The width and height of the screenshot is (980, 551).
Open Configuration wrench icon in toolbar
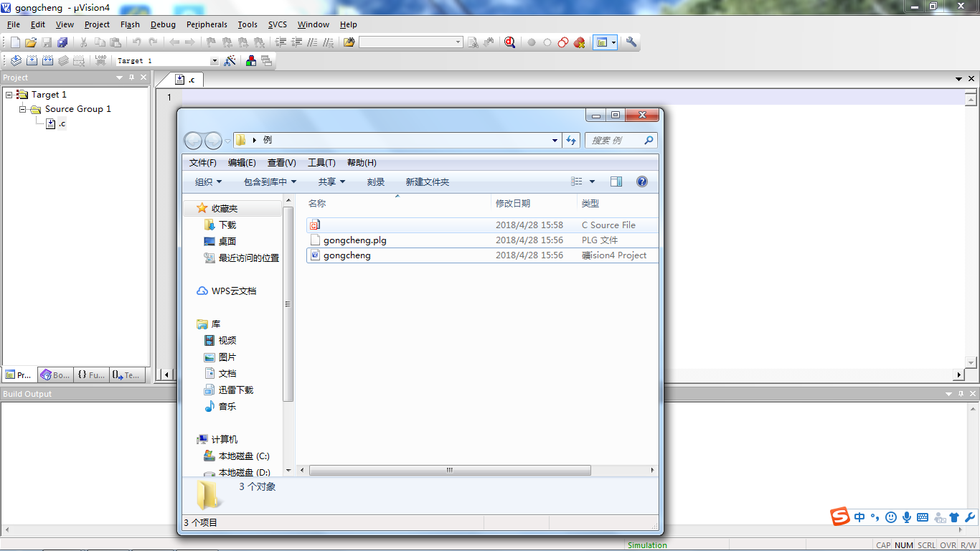(x=631, y=42)
